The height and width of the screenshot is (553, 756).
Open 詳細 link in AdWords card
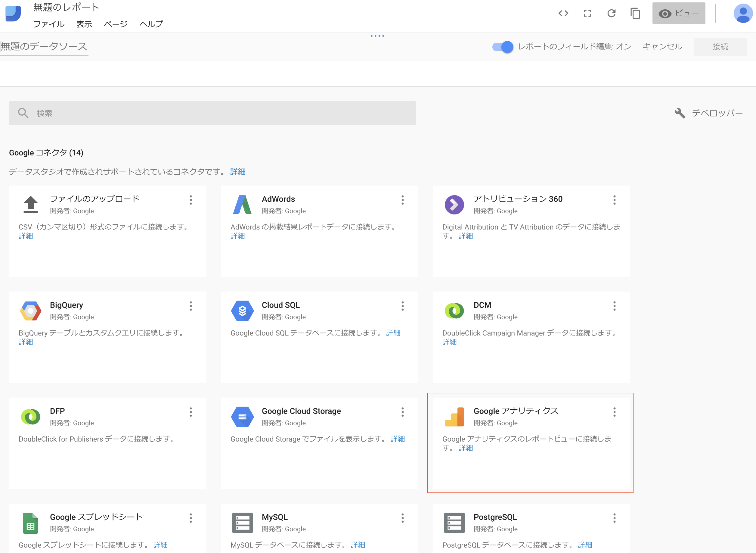click(237, 236)
